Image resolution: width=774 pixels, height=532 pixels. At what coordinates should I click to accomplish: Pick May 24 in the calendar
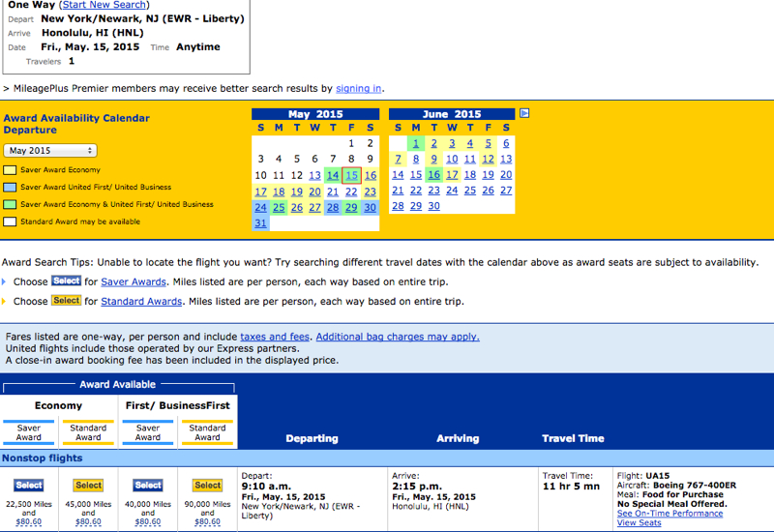pos(260,208)
